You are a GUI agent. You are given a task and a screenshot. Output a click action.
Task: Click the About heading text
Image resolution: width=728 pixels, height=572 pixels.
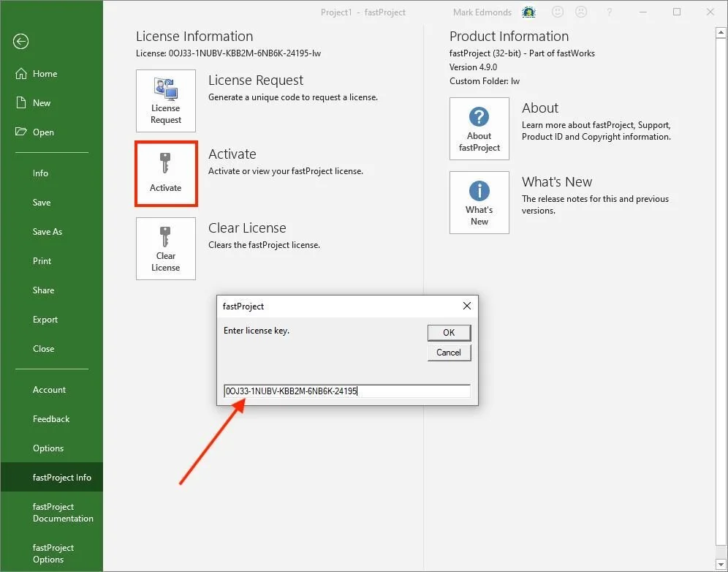(x=540, y=108)
